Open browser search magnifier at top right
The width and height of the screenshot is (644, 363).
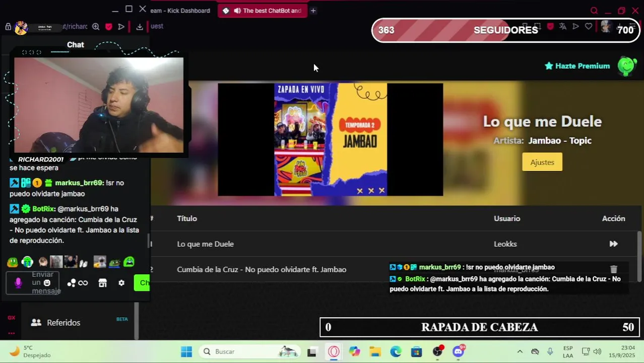(x=594, y=11)
